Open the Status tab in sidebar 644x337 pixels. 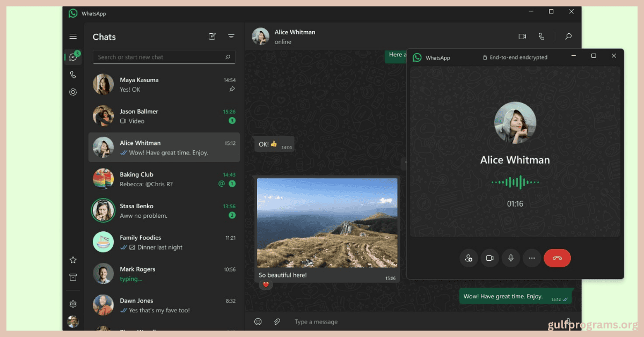click(73, 92)
